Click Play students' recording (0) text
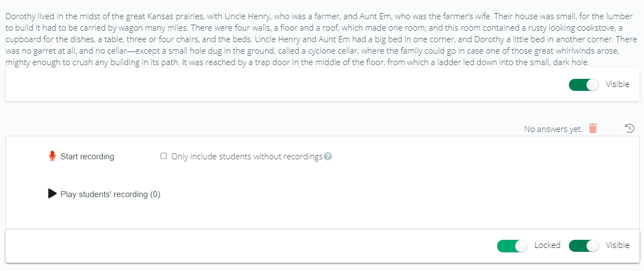644x271 pixels. click(110, 194)
